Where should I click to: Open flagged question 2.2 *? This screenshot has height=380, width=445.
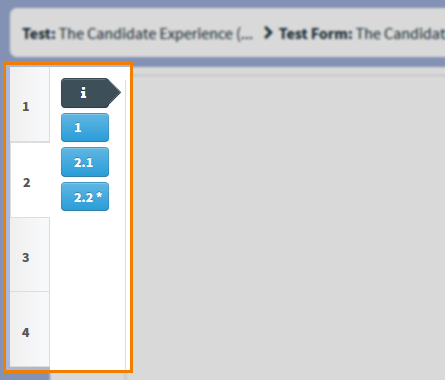coord(85,197)
